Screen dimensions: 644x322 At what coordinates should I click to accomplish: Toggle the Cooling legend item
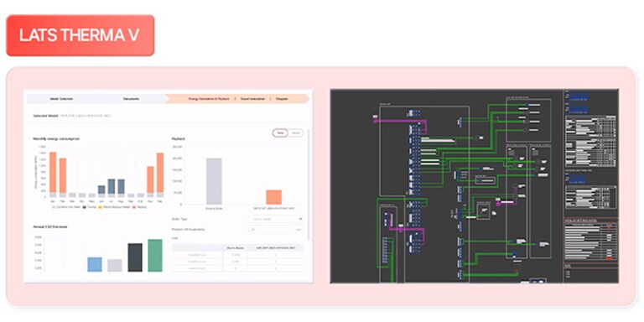pos(90,207)
